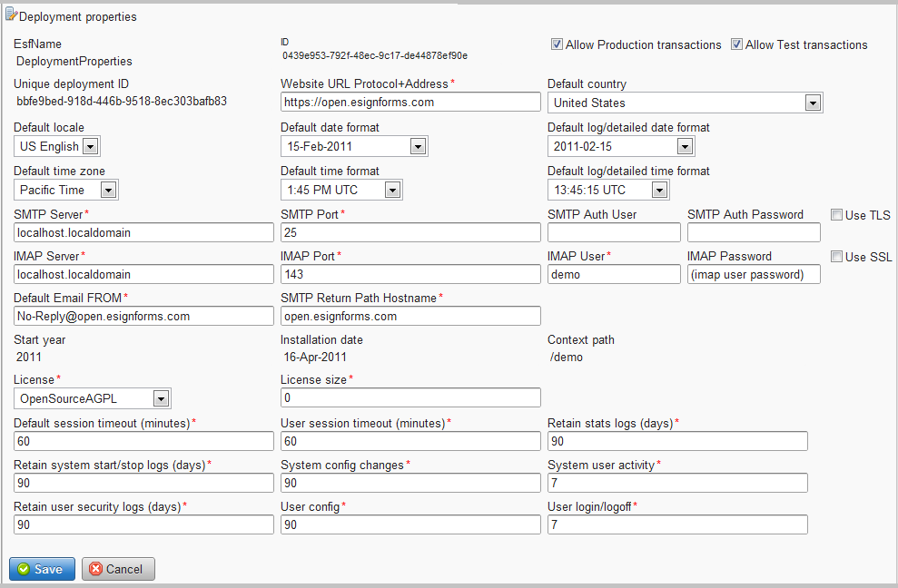Click the System user activity field

click(x=677, y=483)
